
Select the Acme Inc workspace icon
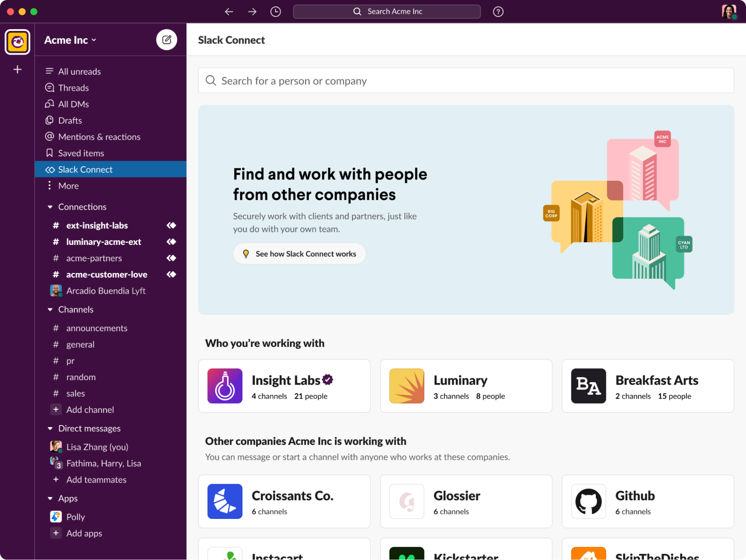[x=18, y=42]
